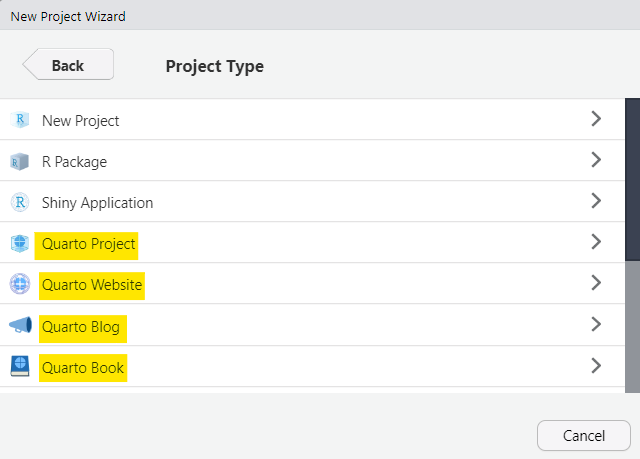Expand Quarto Website with its chevron
The width and height of the screenshot is (640, 459).
(x=596, y=282)
